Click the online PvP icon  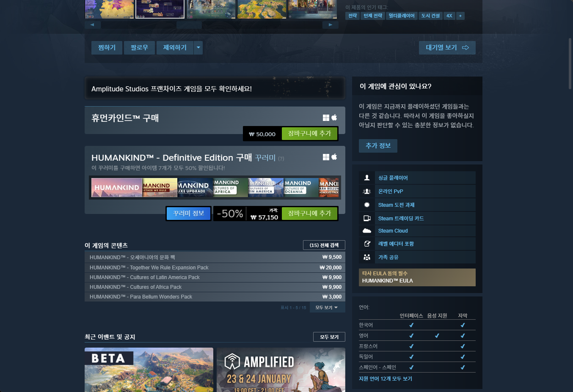click(x=367, y=191)
